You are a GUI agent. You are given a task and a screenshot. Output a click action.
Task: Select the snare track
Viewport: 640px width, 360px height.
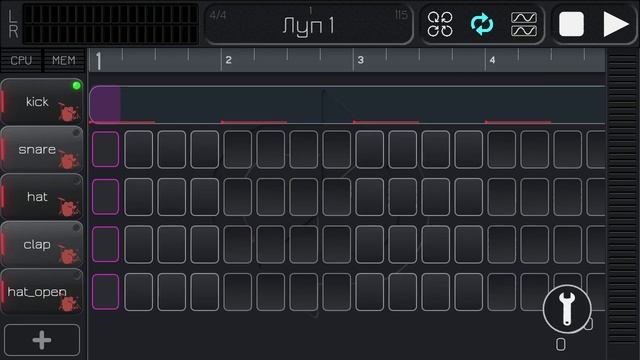click(42, 149)
